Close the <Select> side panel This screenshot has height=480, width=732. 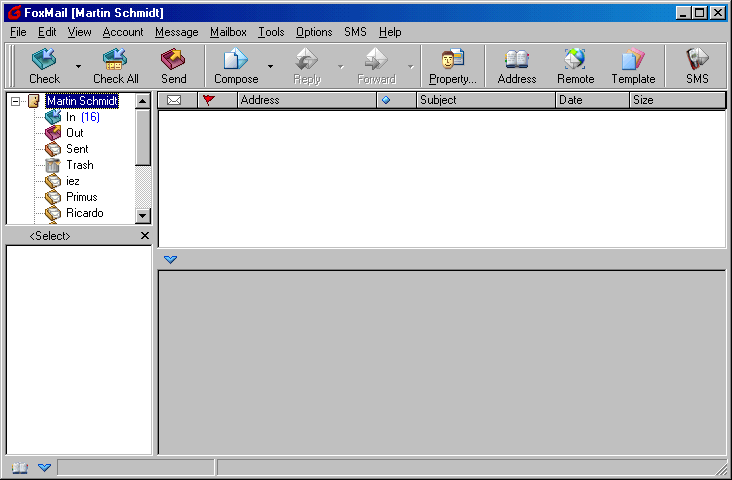[x=145, y=236]
